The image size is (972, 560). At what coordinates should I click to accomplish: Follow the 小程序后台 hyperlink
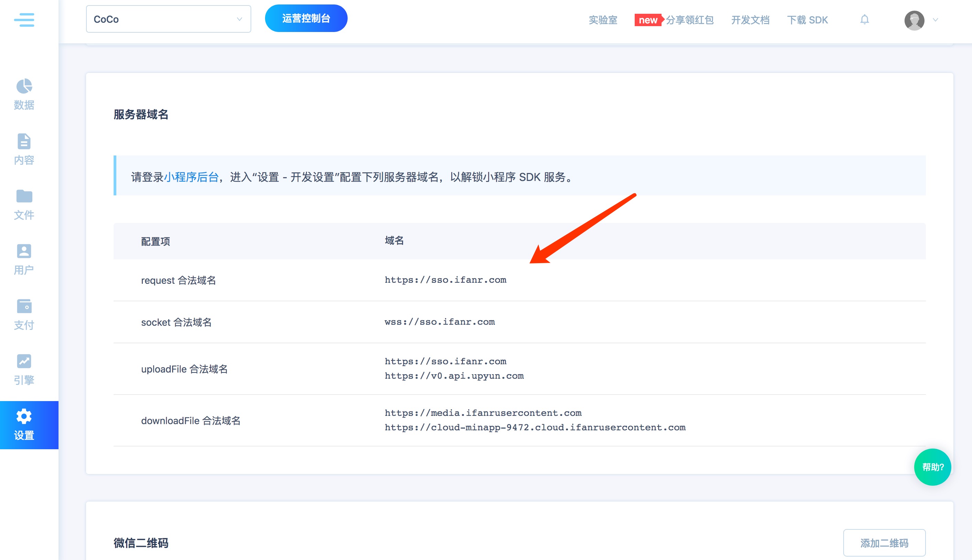point(191,177)
